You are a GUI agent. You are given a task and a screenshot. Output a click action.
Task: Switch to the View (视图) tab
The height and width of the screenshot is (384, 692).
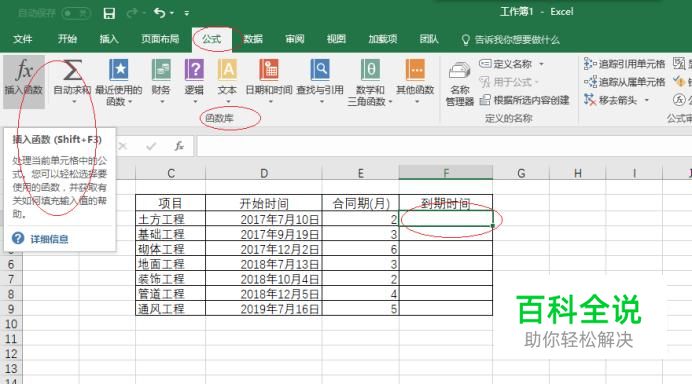coord(336,39)
